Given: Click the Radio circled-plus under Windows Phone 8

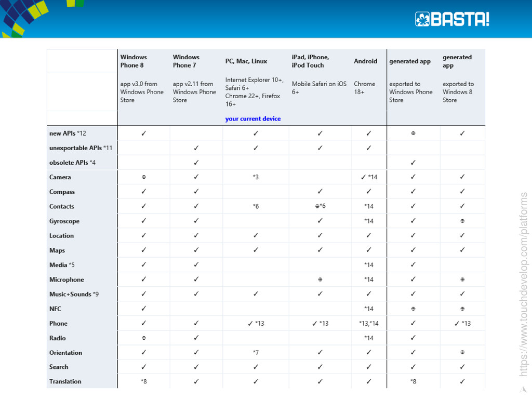Looking at the screenshot, I should pyautogui.click(x=144, y=338).
